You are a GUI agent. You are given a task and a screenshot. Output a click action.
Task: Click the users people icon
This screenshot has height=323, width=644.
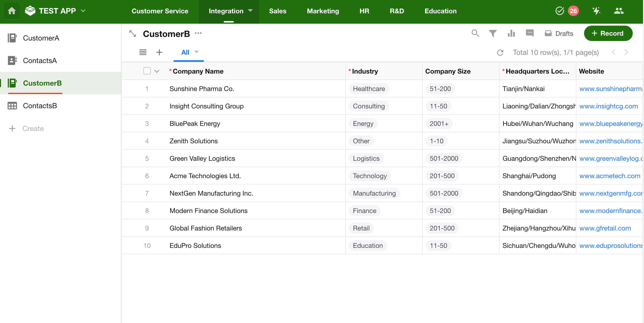[x=619, y=11]
